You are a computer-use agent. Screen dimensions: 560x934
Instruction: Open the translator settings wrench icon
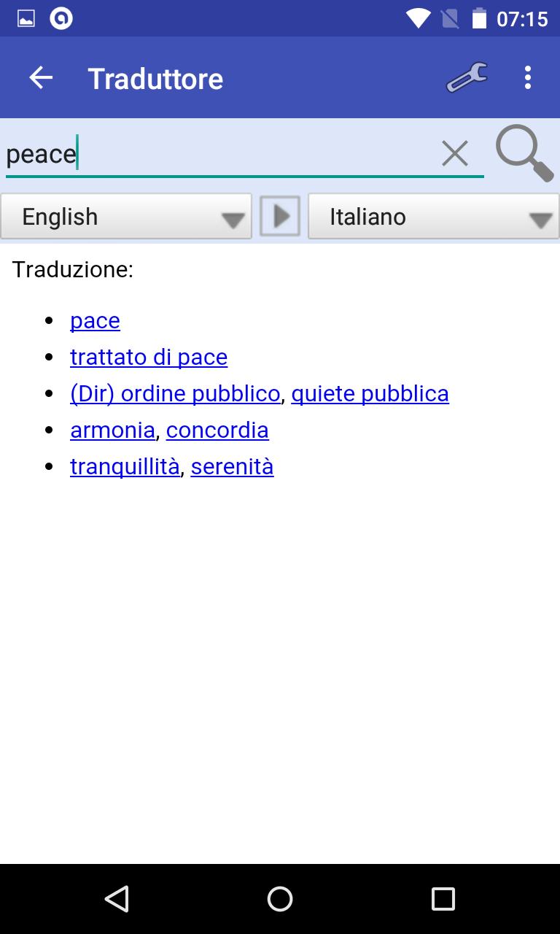click(467, 77)
